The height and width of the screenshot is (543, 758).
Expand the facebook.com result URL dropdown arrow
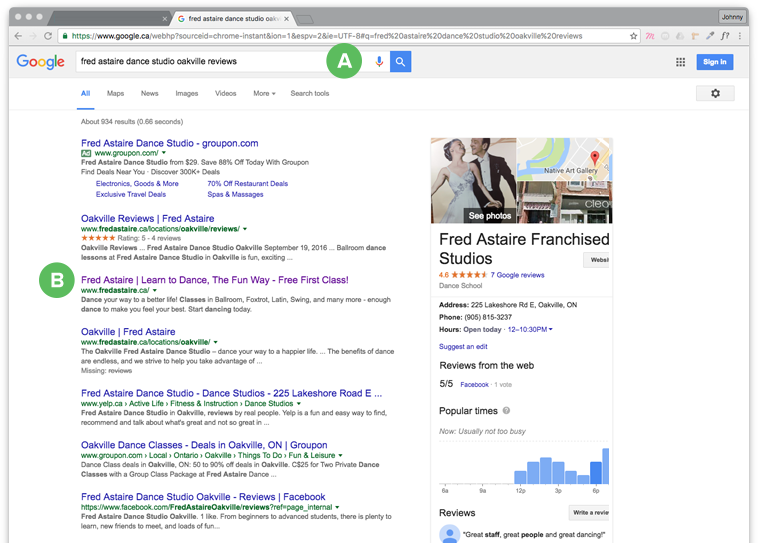(x=337, y=507)
